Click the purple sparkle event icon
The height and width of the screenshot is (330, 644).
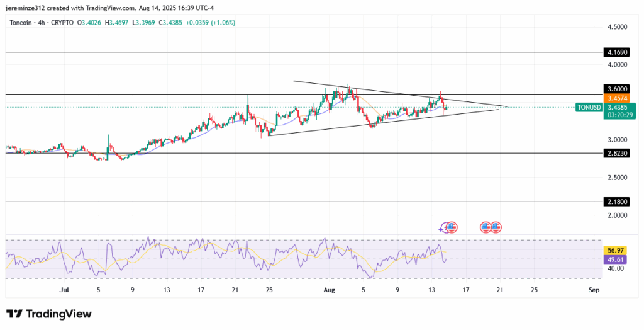pos(443,227)
